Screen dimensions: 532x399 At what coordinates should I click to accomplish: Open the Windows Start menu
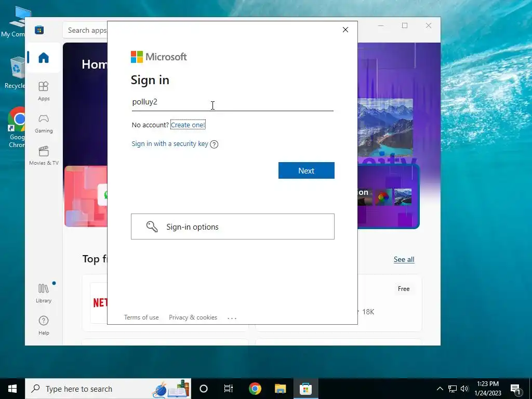click(x=12, y=389)
